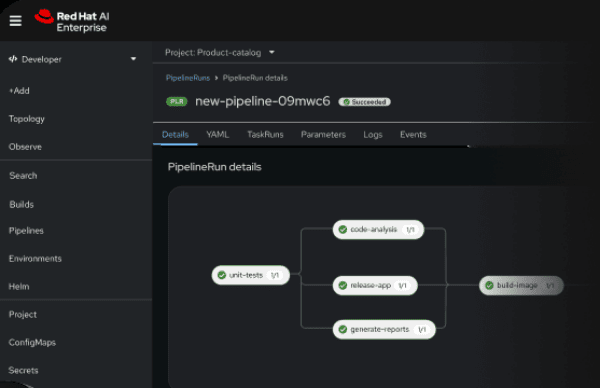The image size is (600, 388).
Task: Open Observe in the sidebar
Action: tap(25, 147)
